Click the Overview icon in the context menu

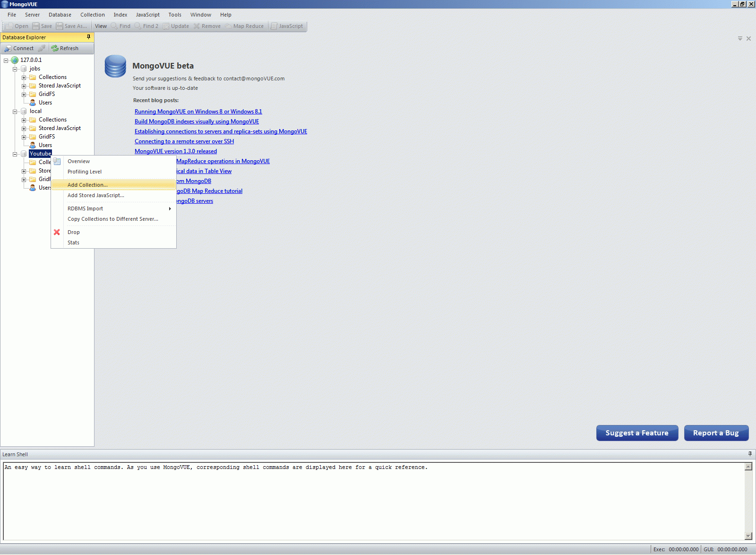point(57,161)
